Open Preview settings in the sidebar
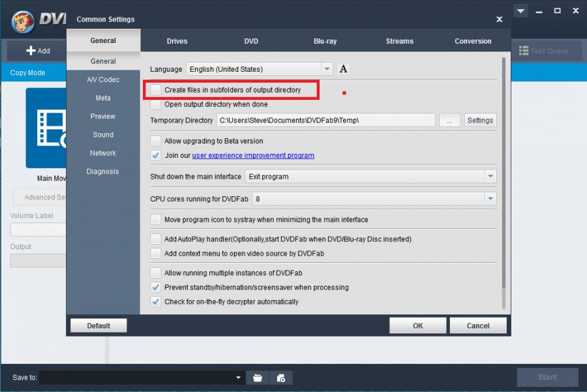 point(103,117)
